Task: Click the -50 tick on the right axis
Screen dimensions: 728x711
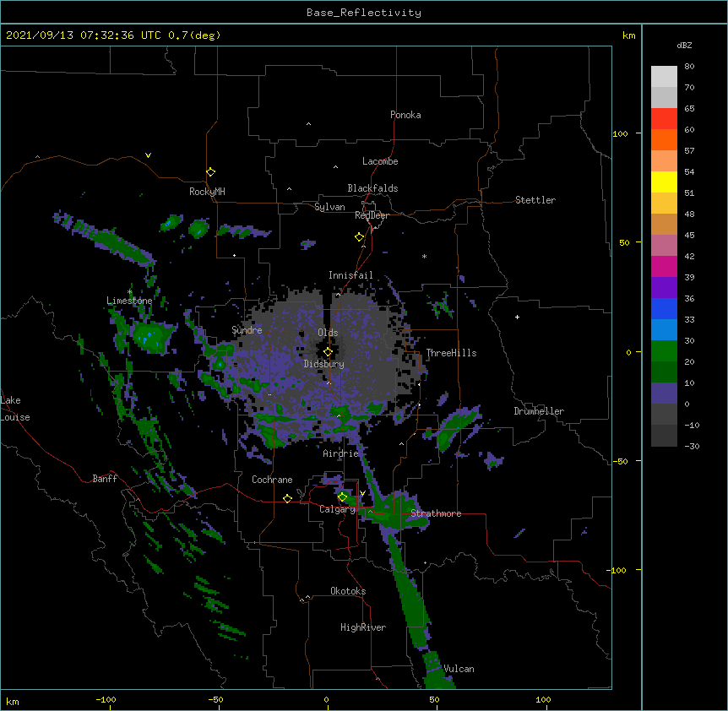Action: tap(620, 461)
